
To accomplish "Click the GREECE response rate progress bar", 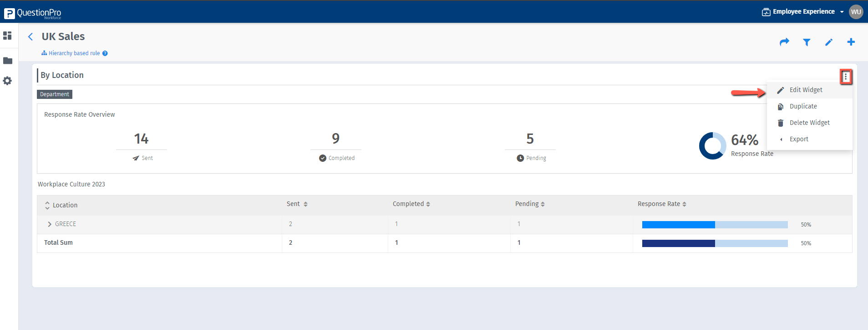I will (x=715, y=225).
